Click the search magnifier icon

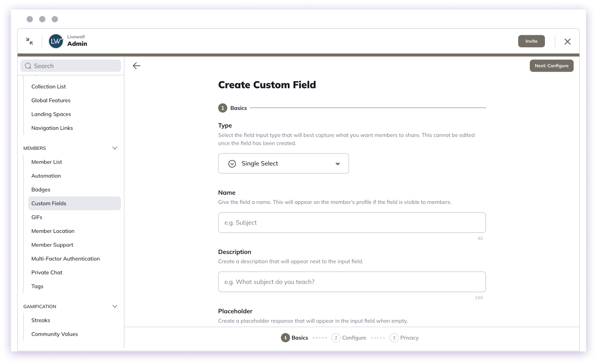[x=27, y=66]
